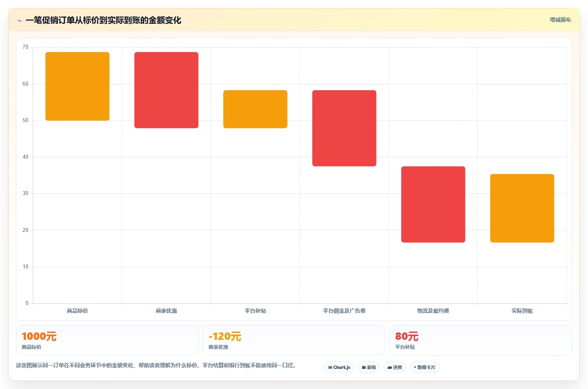This screenshot has width=588, height=389.
Task: Click the lightning icon beside the chart title
Action: pyautogui.click(x=19, y=20)
